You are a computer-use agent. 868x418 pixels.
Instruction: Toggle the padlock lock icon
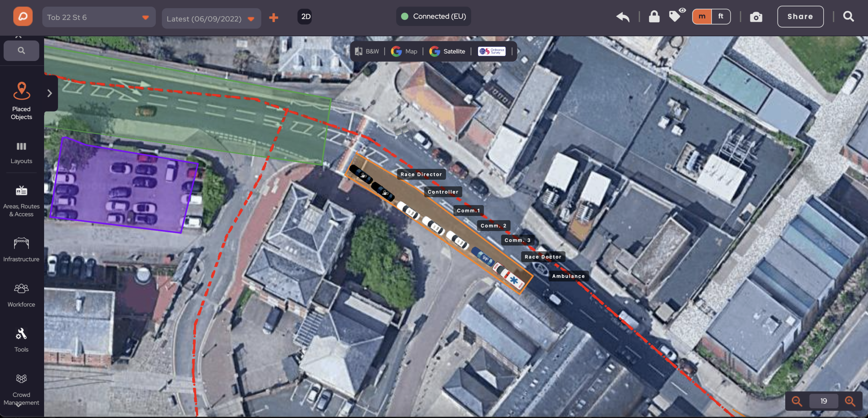654,17
